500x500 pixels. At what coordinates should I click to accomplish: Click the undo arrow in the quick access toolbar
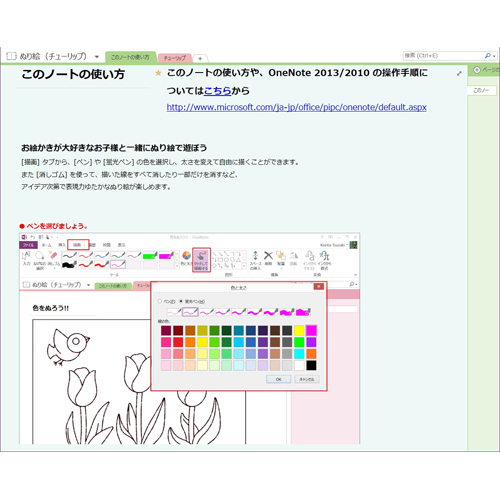33,237
